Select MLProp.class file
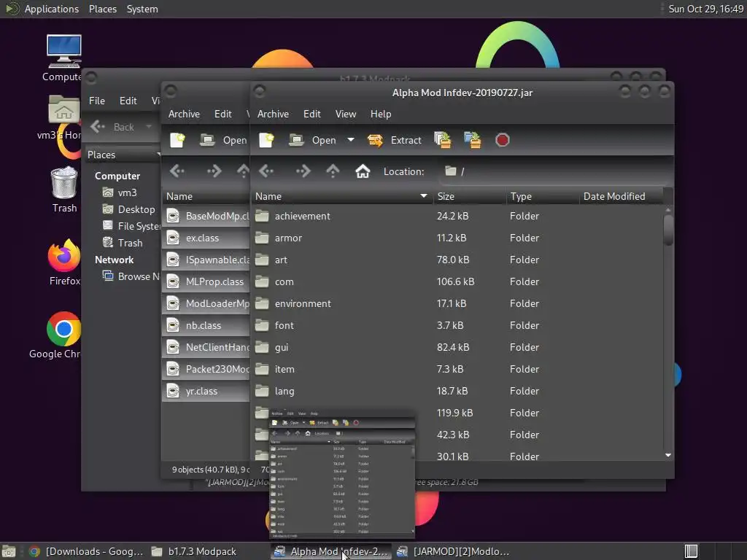This screenshot has height=560, width=747. pos(206,282)
